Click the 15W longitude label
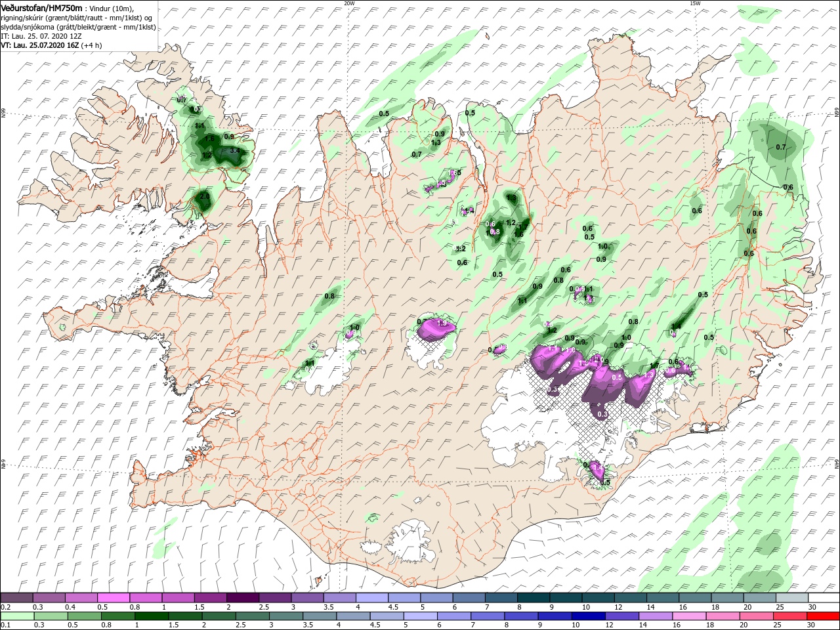840x630 pixels. click(x=695, y=3)
